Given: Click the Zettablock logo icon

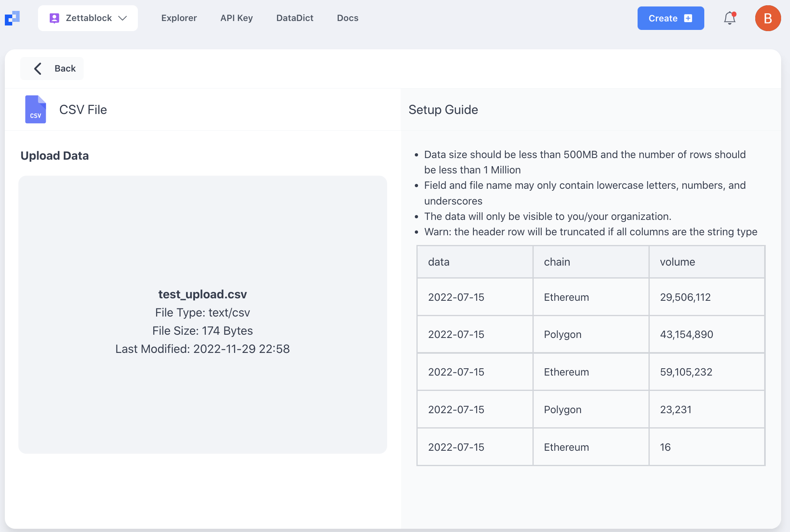Looking at the screenshot, I should 12,18.
